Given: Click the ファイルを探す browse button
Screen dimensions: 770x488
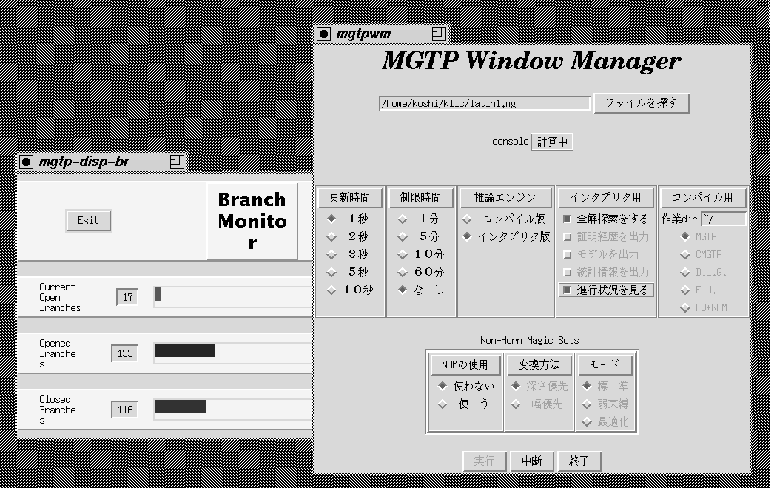Looking at the screenshot, I should pos(641,103).
